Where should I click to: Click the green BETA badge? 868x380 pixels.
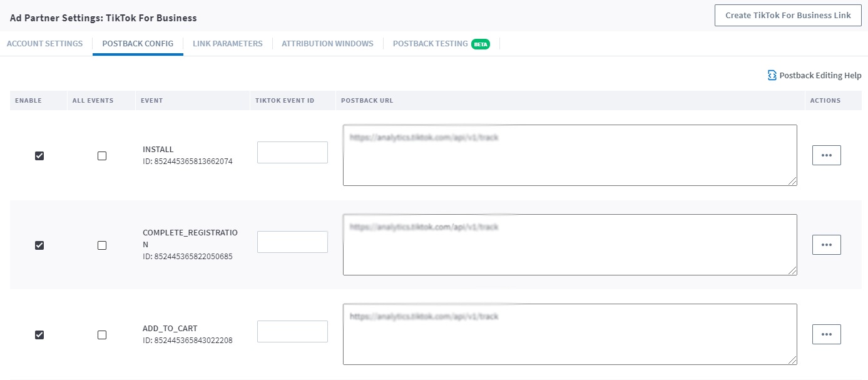pyautogui.click(x=481, y=44)
